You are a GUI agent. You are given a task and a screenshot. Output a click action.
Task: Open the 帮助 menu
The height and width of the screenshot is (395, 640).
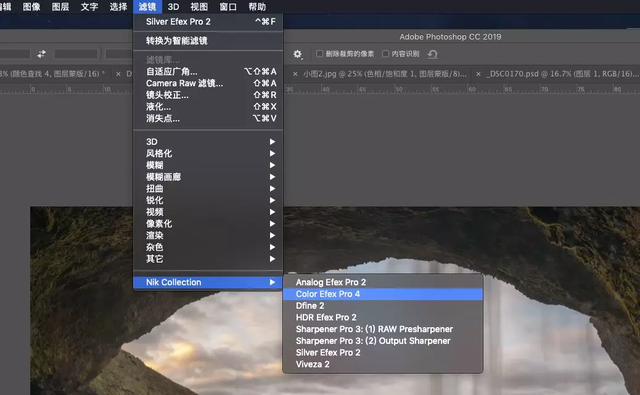coord(257,7)
